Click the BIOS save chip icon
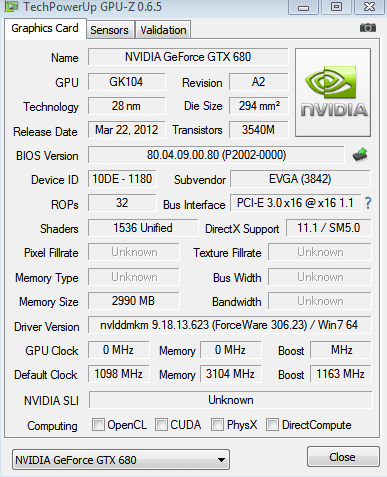The width and height of the screenshot is (387, 477). coord(360,155)
